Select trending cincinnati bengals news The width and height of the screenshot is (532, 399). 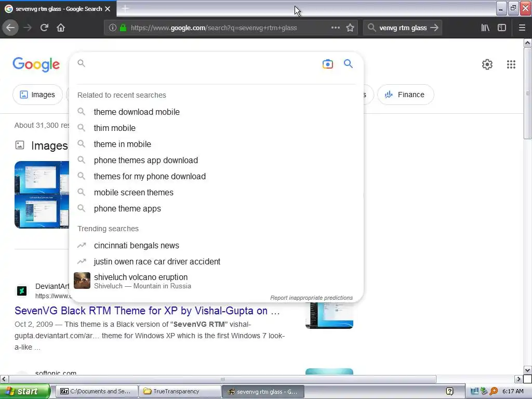(137, 245)
